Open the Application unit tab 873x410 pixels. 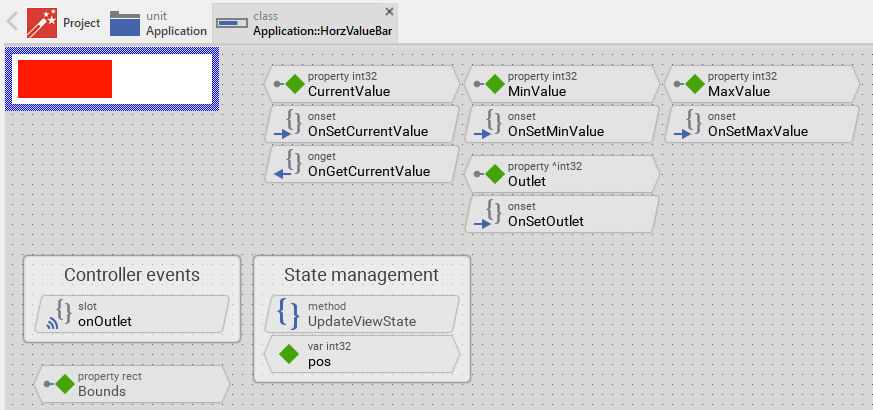point(158,23)
